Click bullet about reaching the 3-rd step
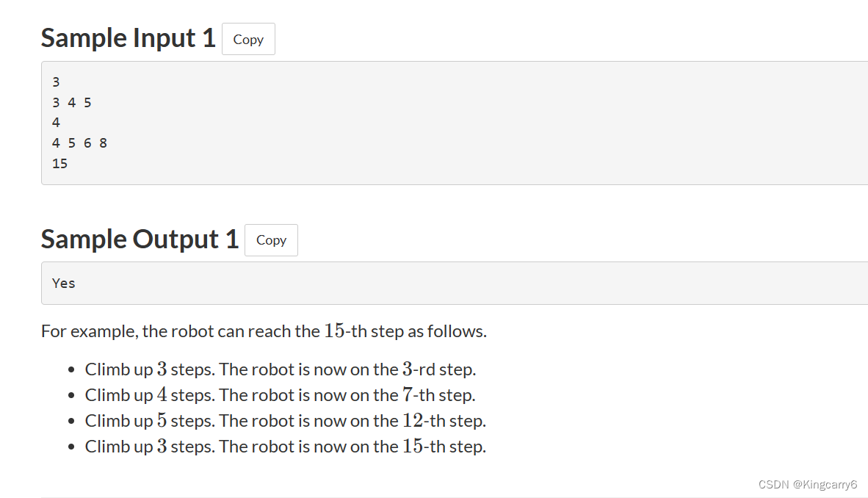The image size is (868, 498). coord(281,369)
